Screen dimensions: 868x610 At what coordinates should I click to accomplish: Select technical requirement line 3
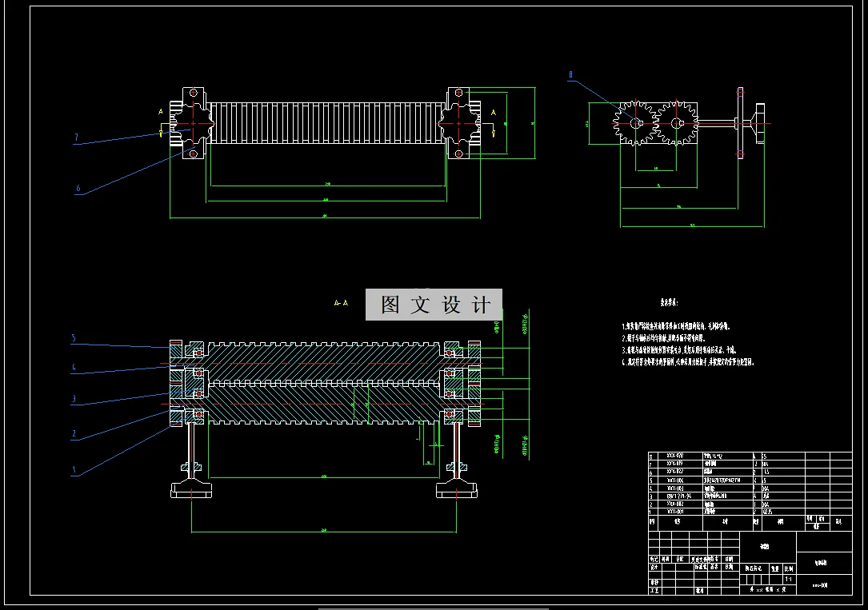click(679, 350)
